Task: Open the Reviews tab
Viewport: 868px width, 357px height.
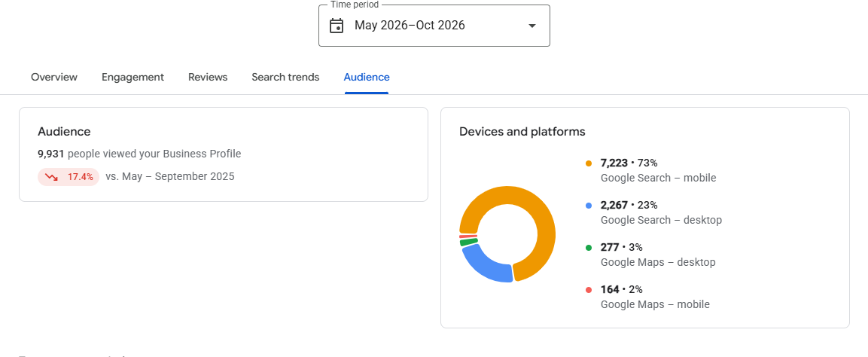Action: coord(208,77)
